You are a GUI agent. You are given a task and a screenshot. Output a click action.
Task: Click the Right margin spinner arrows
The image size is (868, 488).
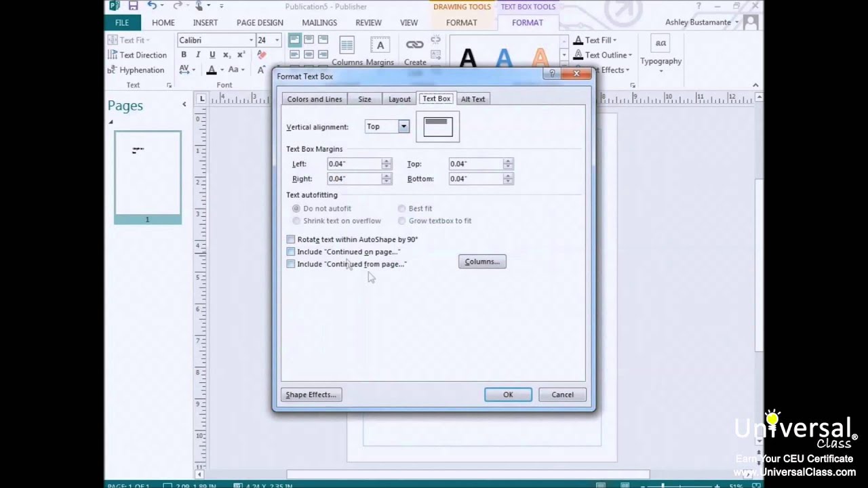[x=386, y=179]
